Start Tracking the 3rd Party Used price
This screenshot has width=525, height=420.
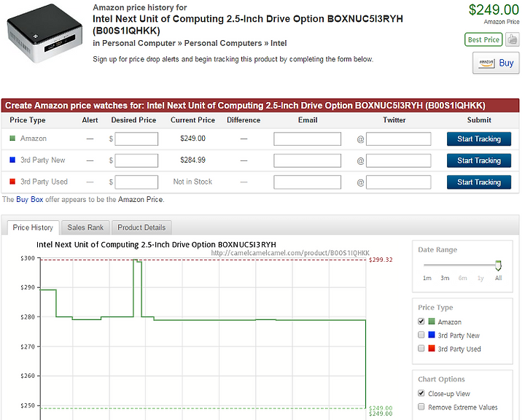click(479, 182)
